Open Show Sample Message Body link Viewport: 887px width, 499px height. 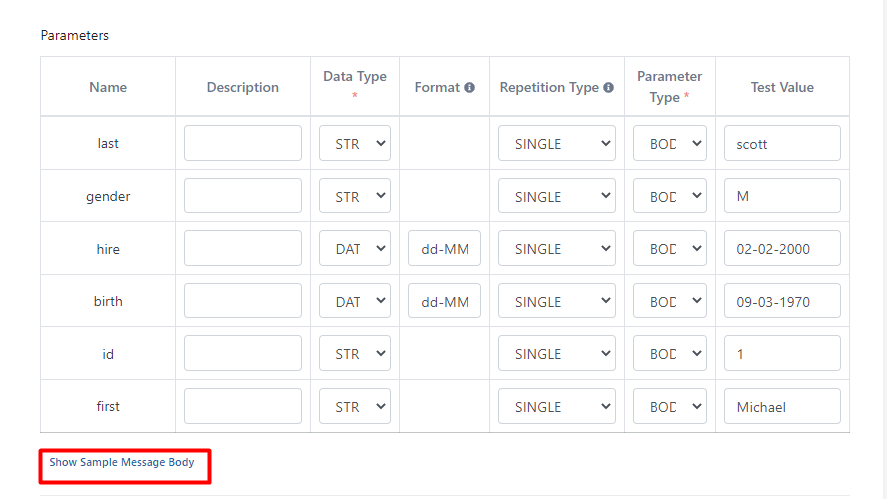(122, 463)
